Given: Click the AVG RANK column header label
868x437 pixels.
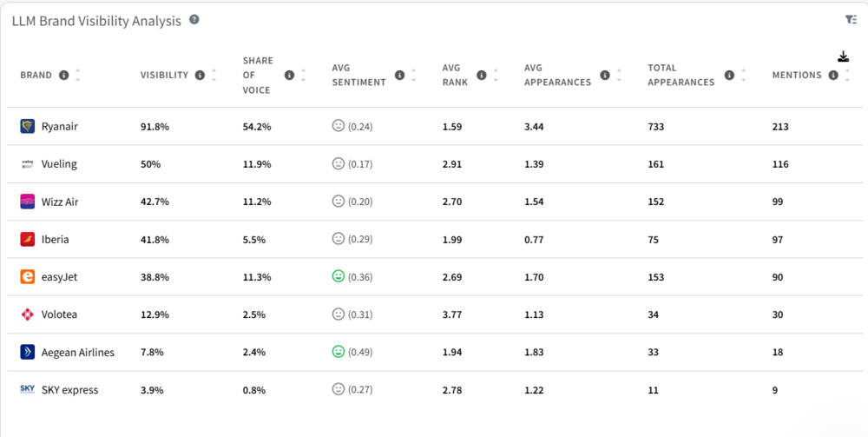Looking at the screenshot, I should [x=455, y=75].
